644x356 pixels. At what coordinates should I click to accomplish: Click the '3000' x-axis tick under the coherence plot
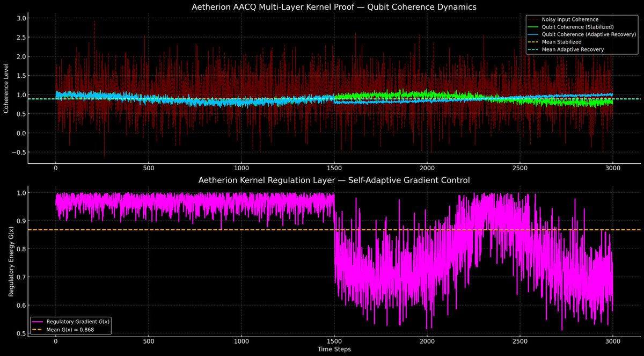[x=613, y=168]
